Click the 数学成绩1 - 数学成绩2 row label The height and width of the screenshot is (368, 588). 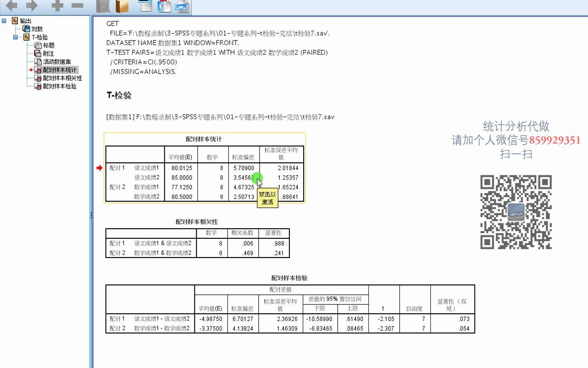click(x=162, y=328)
